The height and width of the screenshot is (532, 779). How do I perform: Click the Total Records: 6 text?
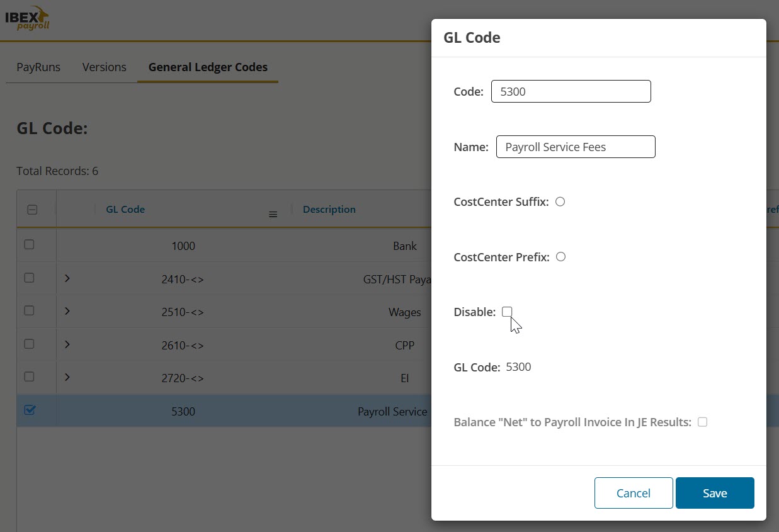tap(57, 171)
